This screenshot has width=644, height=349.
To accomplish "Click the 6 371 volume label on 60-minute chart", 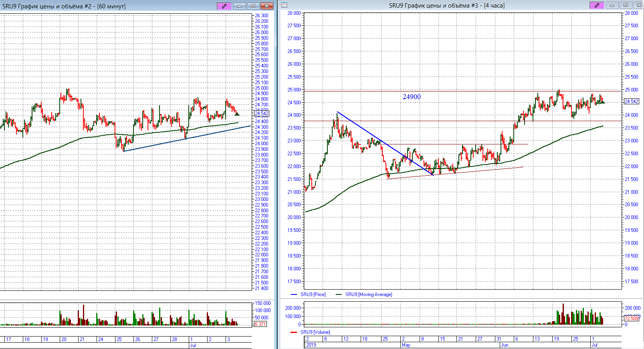I will point(260,324).
